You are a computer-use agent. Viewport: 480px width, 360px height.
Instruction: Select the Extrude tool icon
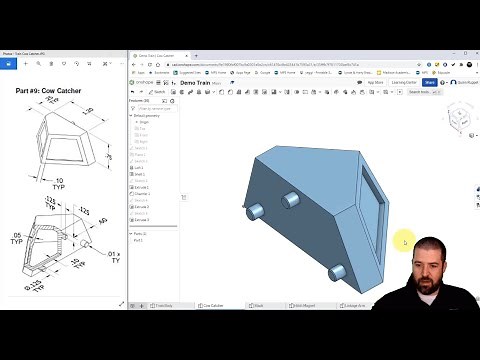(x=173, y=92)
